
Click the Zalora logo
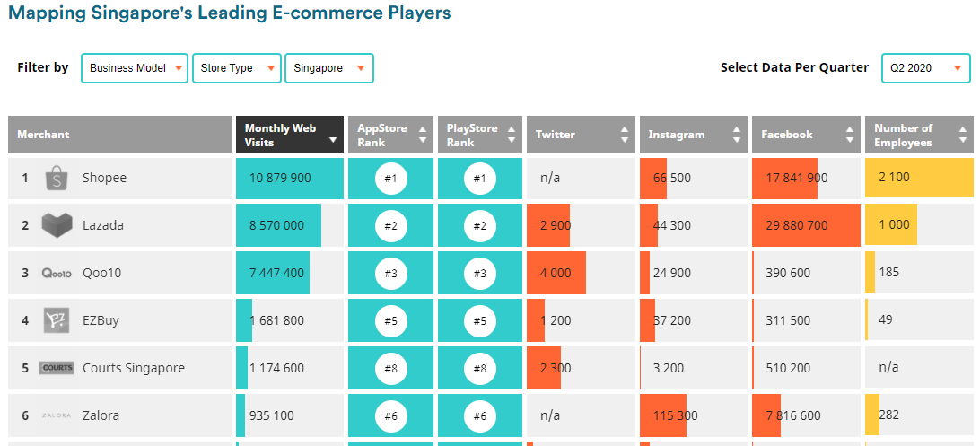click(57, 415)
